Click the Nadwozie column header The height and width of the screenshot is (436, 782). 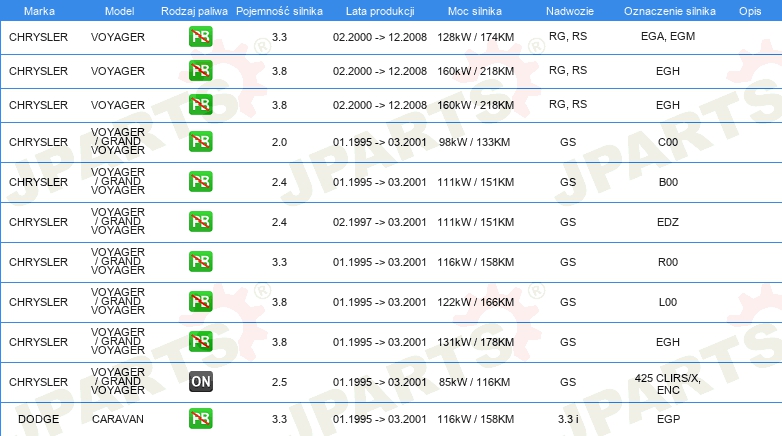(x=570, y=11)
